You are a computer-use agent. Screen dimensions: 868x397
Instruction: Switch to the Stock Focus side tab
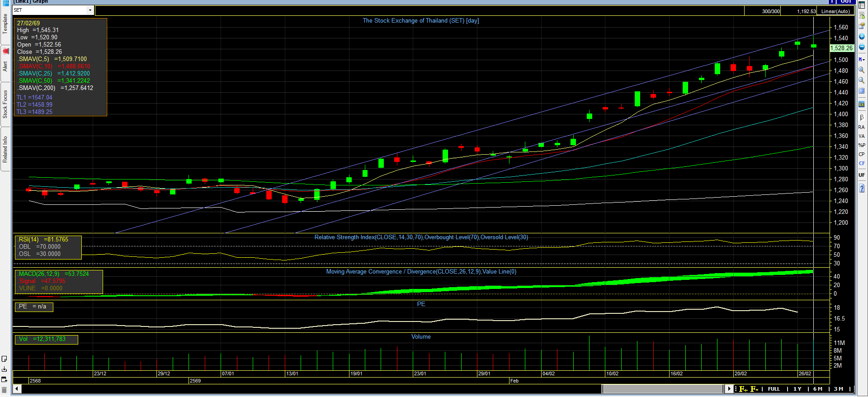click(x=5, y=104)
